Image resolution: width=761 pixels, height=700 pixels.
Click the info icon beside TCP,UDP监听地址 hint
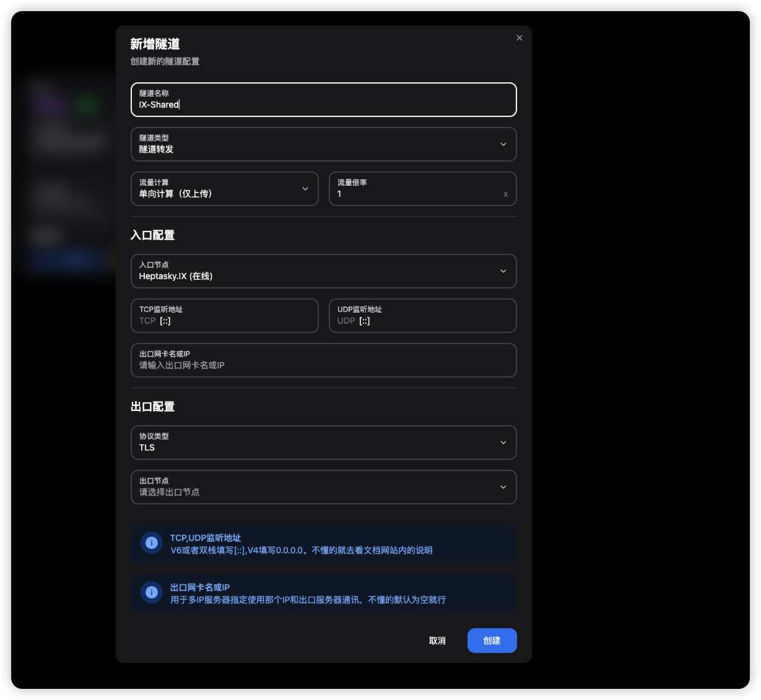pos(152,543)
